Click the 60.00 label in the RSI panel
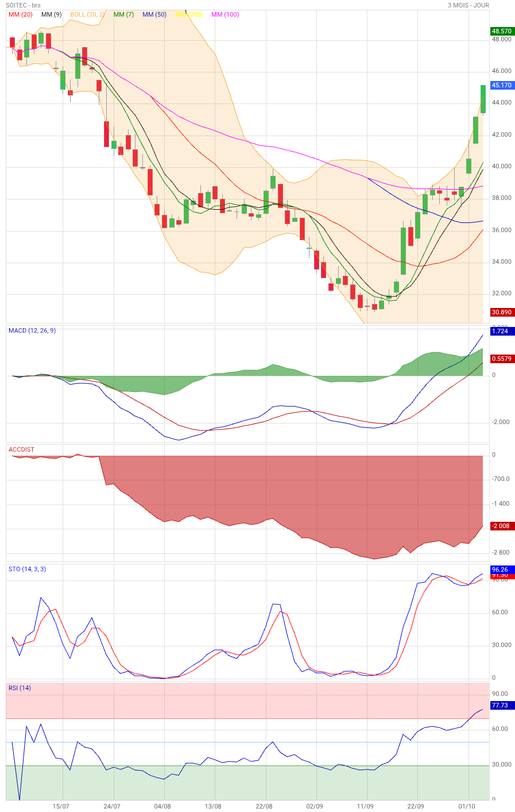Image resolution: width=515 pixels, height=812 pixels. (500, 729)
